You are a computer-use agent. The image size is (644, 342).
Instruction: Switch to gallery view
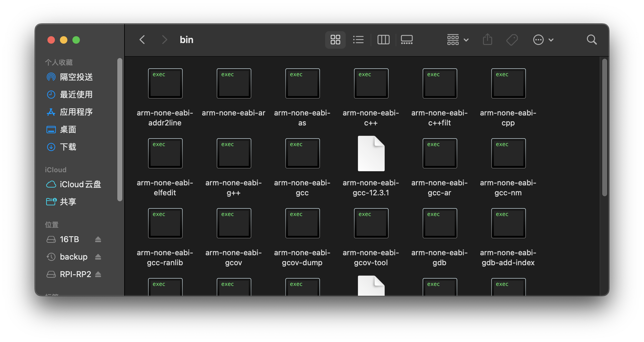[407, 40]
